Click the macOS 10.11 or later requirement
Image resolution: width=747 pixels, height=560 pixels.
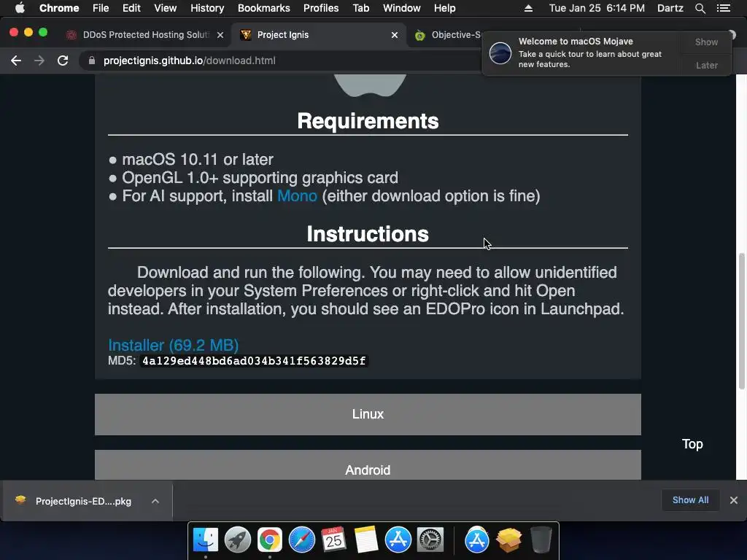click(x=197, y=159)
